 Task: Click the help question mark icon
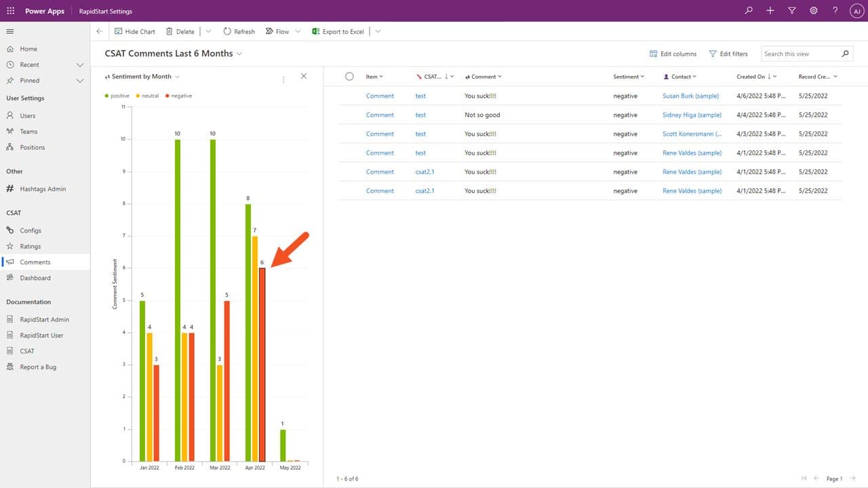(x=835, y=11)
